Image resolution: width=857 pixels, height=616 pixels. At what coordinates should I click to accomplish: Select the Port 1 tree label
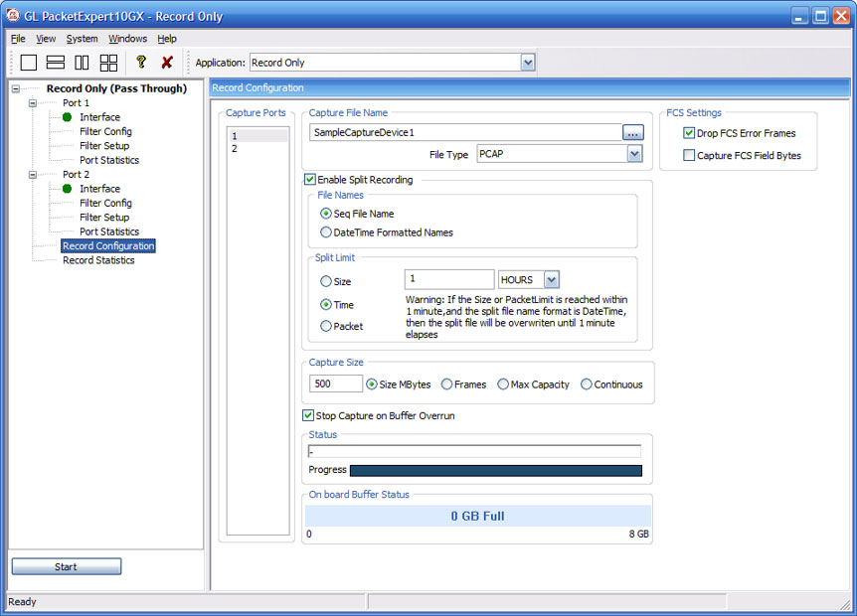pos(76,102)
